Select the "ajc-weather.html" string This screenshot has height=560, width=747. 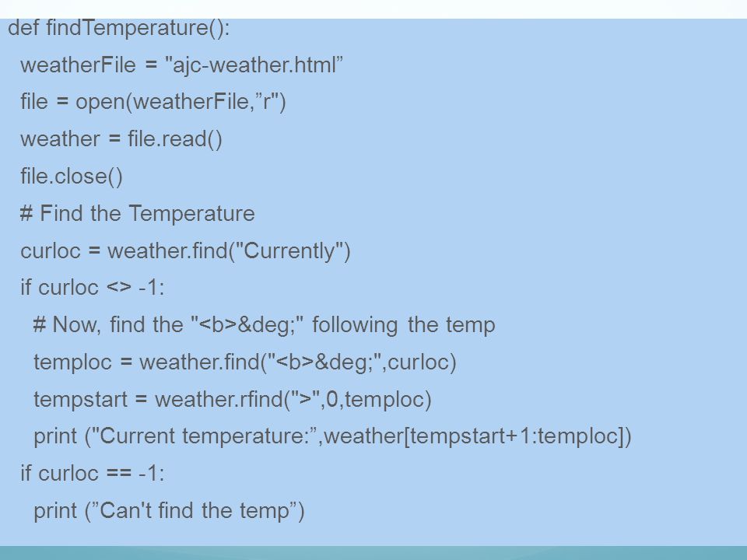254,65
